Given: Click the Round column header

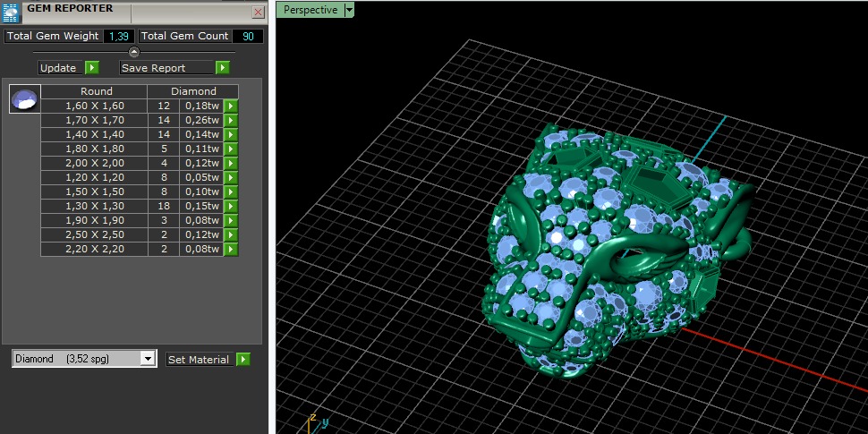Looking at the screenshot, I should [x=96, y=91].
